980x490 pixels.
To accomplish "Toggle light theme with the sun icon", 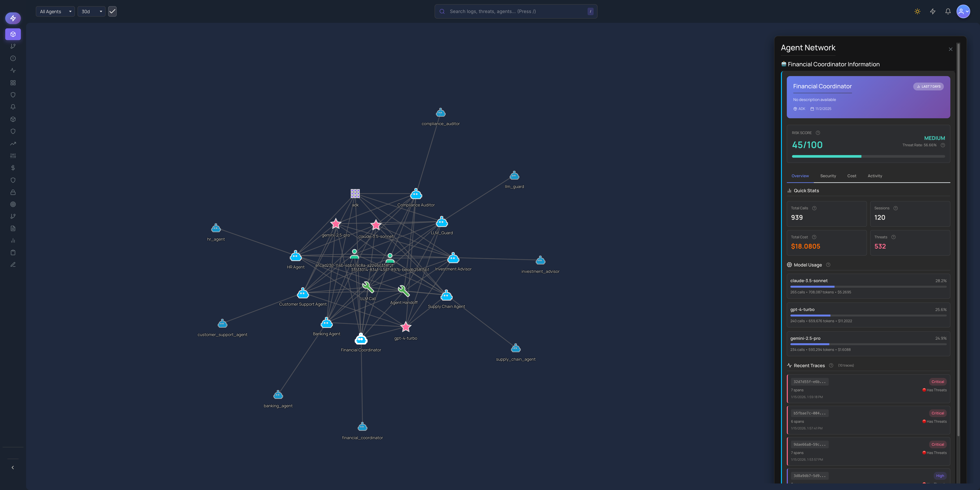I will tap(917, 11).
